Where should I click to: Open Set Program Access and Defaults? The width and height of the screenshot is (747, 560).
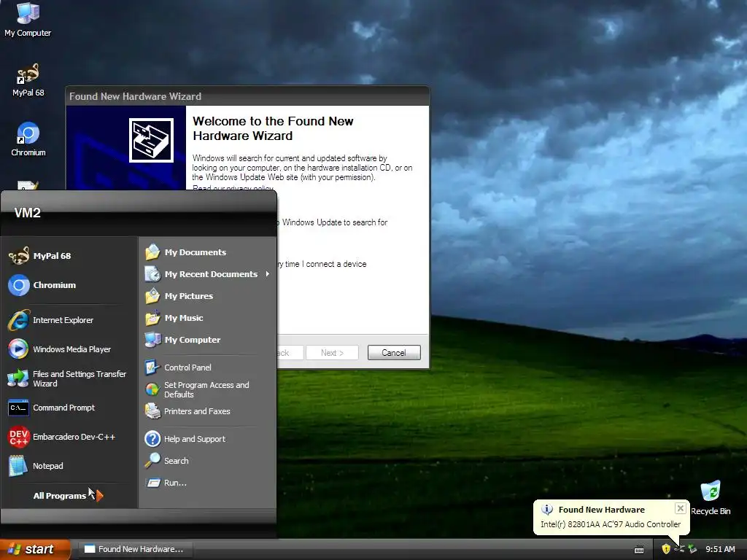point(207,389)
